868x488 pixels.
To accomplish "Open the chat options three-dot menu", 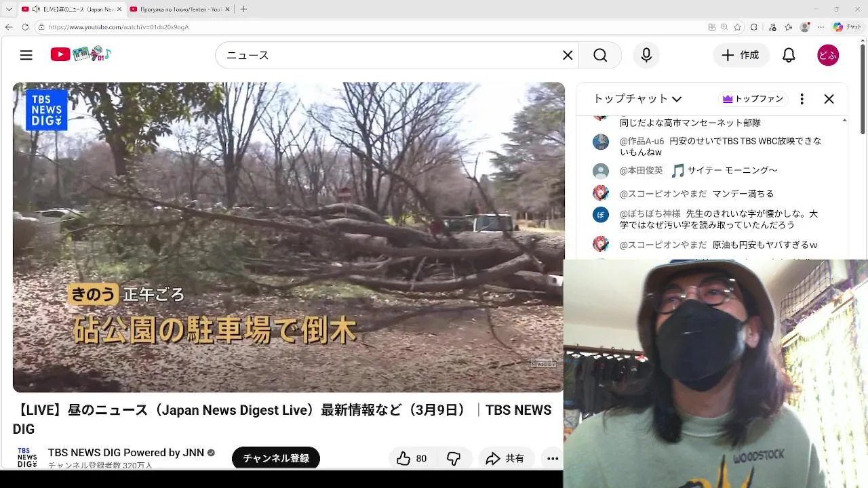I will (x=802, y=99).
